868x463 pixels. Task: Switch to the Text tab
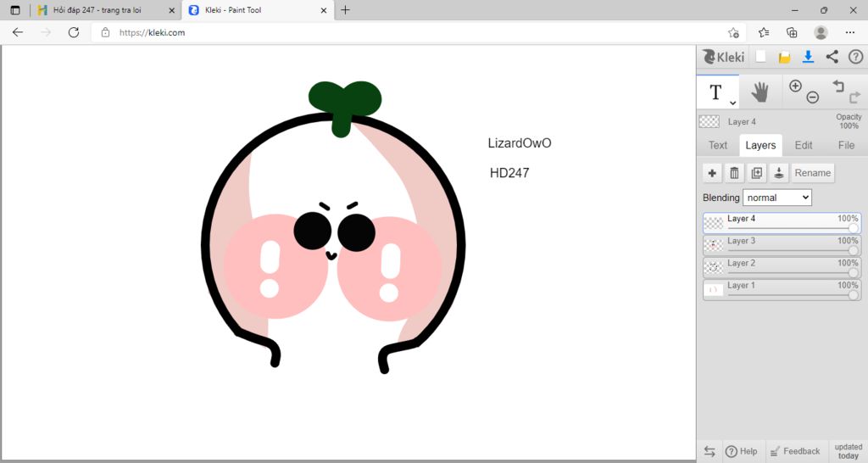pos(717,145)
